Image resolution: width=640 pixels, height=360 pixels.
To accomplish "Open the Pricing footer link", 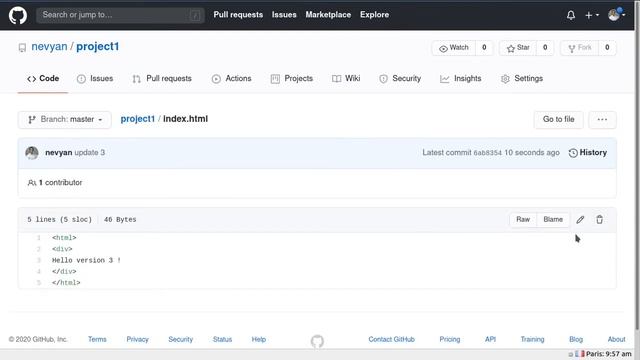I will (x=450, y=339).
